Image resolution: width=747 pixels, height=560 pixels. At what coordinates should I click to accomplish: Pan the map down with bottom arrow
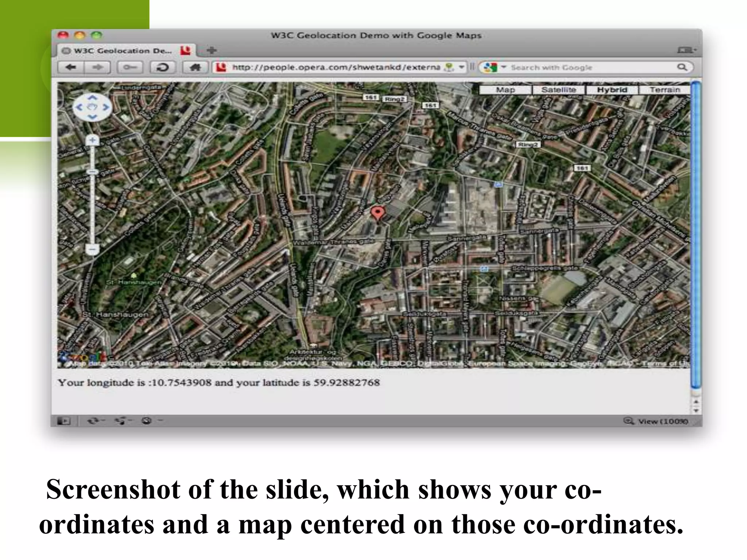[92, 117]
